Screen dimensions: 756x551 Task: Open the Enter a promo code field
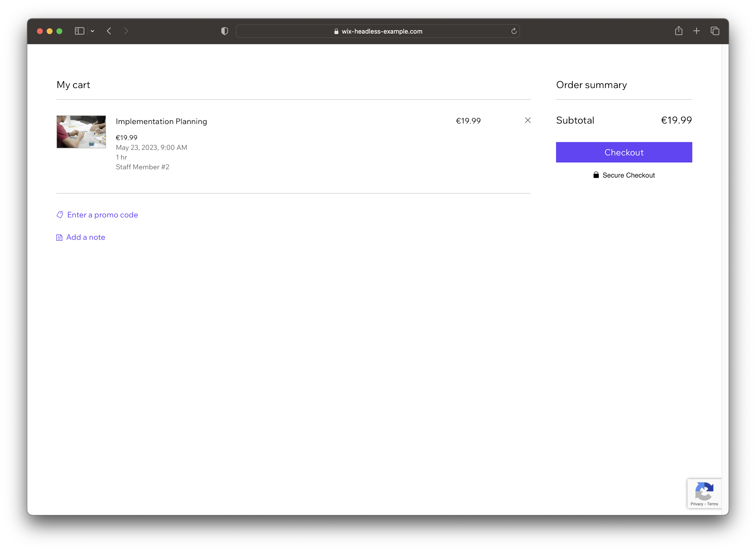[102, 214]
